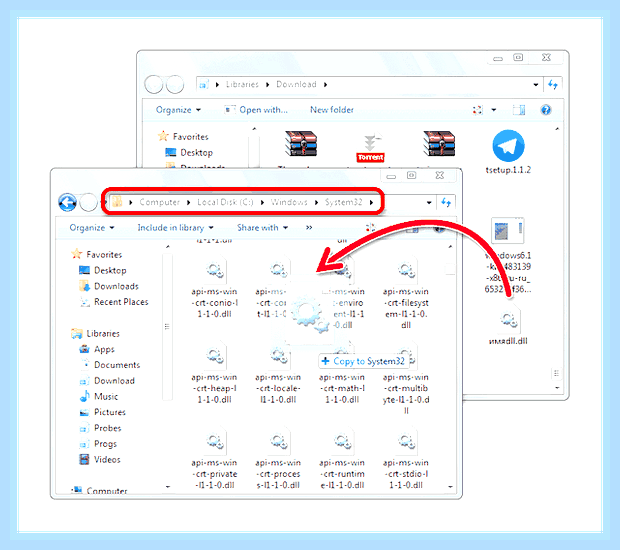620x550 pixels.
Task: Open Desktop in System32 navigation pane
Action: tap(103, 270)
